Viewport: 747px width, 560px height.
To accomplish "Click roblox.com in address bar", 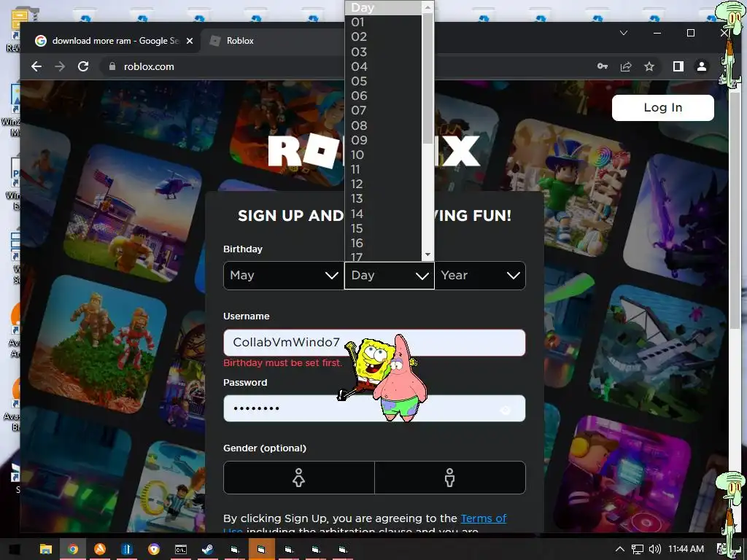I will coord(149,66).
